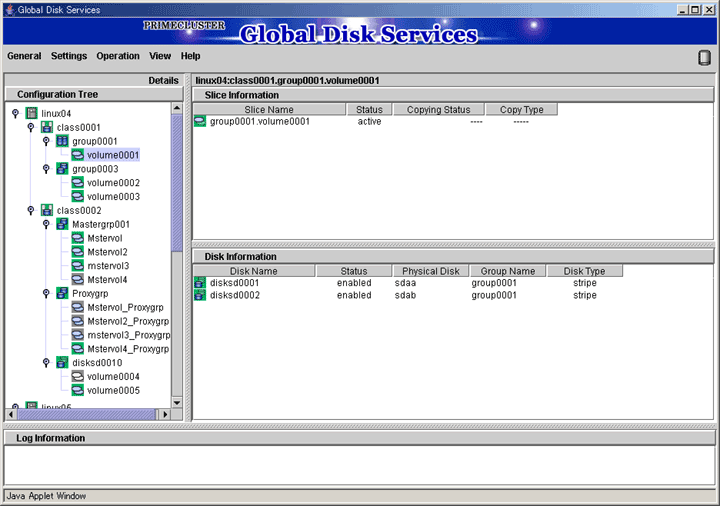Image resolution: width=720 pixels, height=506 pixels.
Task: Click the Mstervol2 volume icon
Action: tap(78, 252)
